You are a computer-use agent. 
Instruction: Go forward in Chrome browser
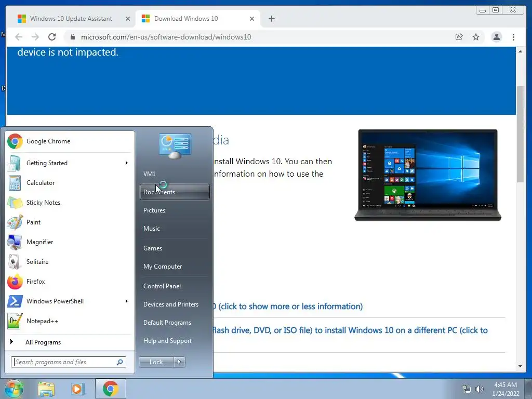35,37
